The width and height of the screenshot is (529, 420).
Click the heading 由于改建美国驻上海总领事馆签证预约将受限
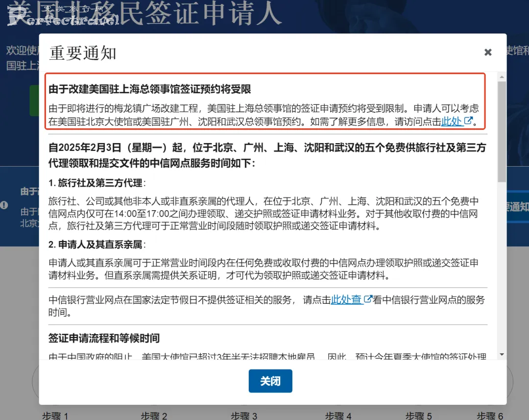[x=150, y=89]
